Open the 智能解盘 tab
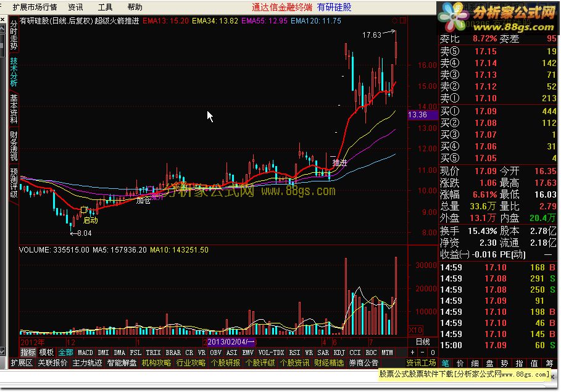The width and height of the screenshot is (561, 392). [122, 362]
